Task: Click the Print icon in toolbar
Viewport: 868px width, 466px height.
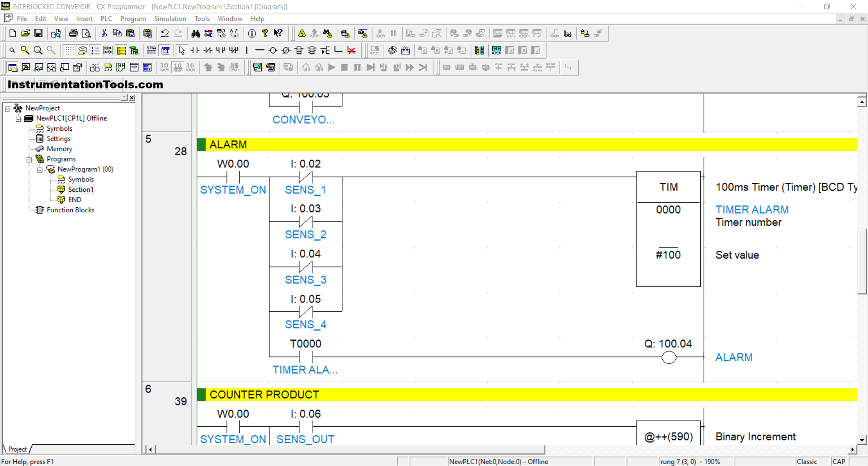Action: coord(73,33)
